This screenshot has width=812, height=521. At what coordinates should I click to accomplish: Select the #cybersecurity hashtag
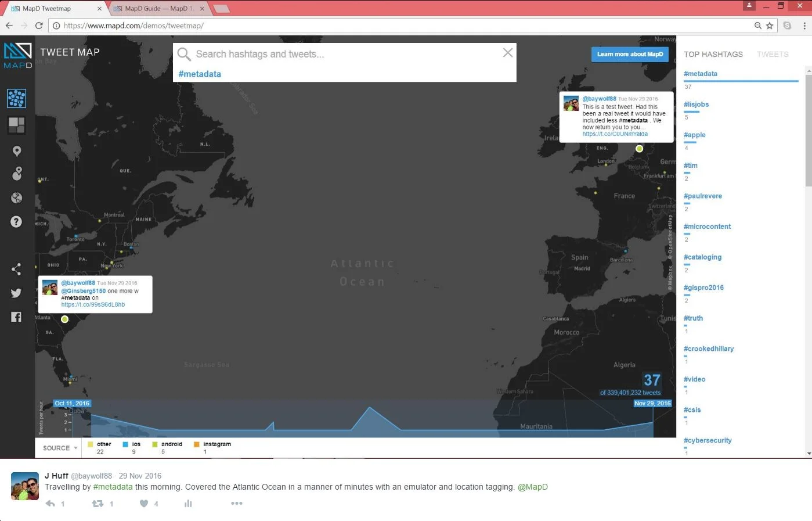(x=708, y=440)
